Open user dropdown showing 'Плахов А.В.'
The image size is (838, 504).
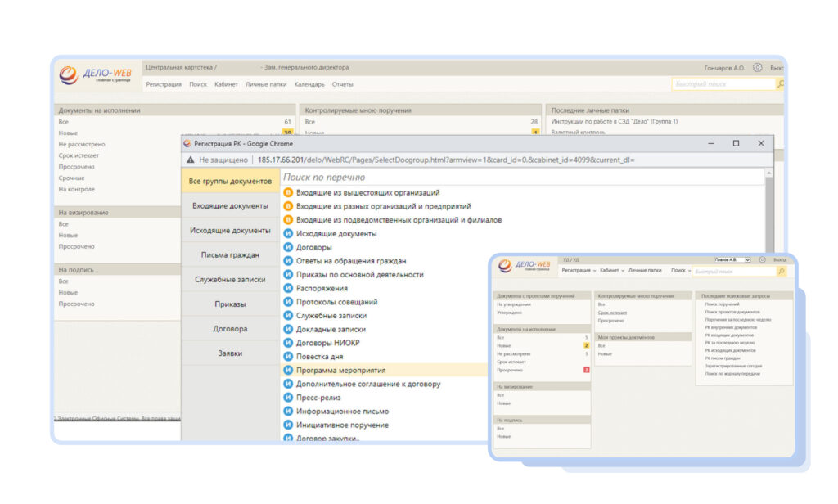[731, 260]
